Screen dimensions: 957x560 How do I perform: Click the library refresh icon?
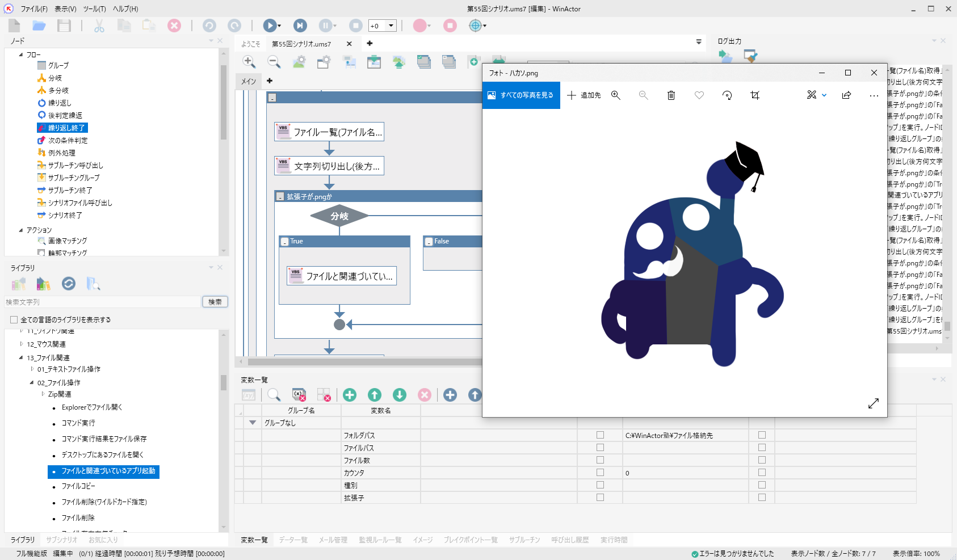69,284
